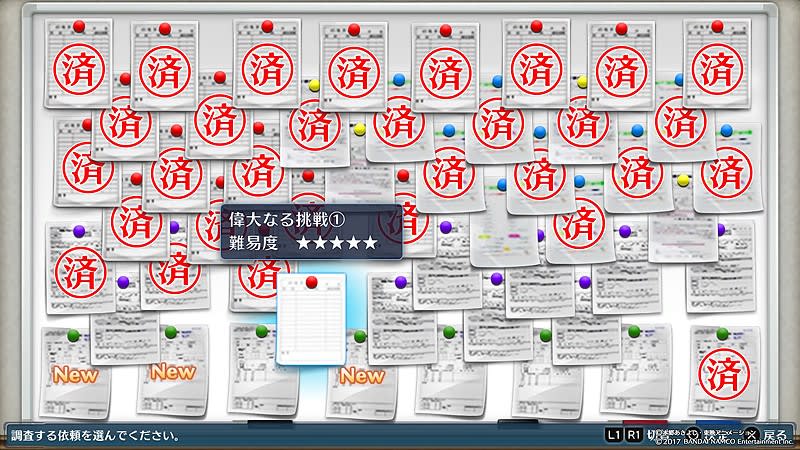
Task: Click the × 戻る back button
Action: pyautogui.click(x=765, y=435)
